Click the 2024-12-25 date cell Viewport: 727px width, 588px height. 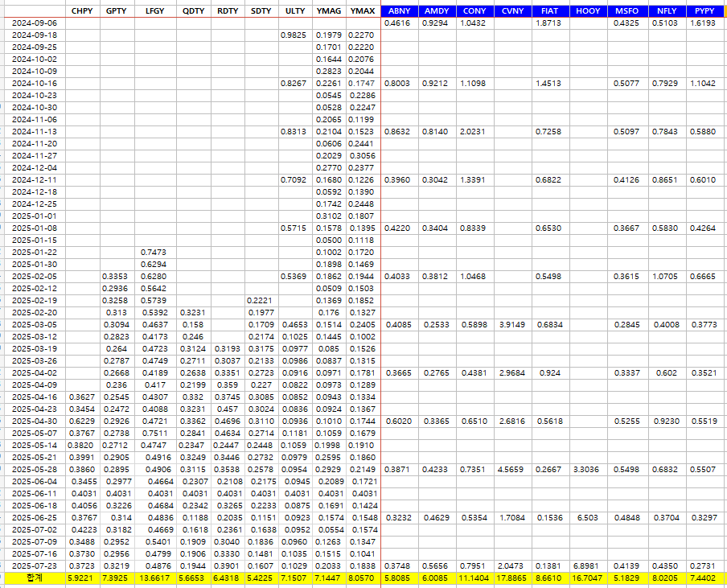tap(35, 204)
